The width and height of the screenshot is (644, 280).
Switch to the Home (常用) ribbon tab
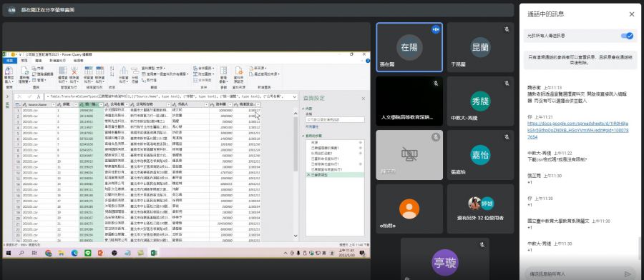point(24,60)
